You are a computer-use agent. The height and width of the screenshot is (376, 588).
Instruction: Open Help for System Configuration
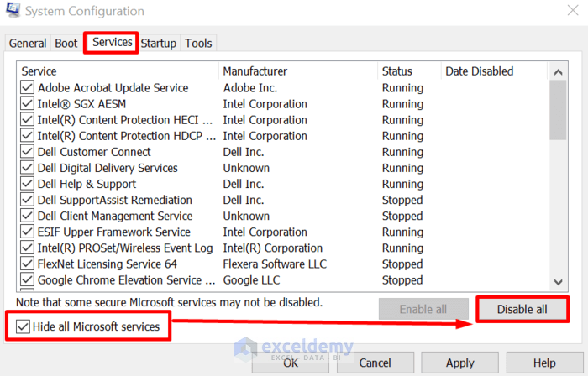tap(543, 363)
